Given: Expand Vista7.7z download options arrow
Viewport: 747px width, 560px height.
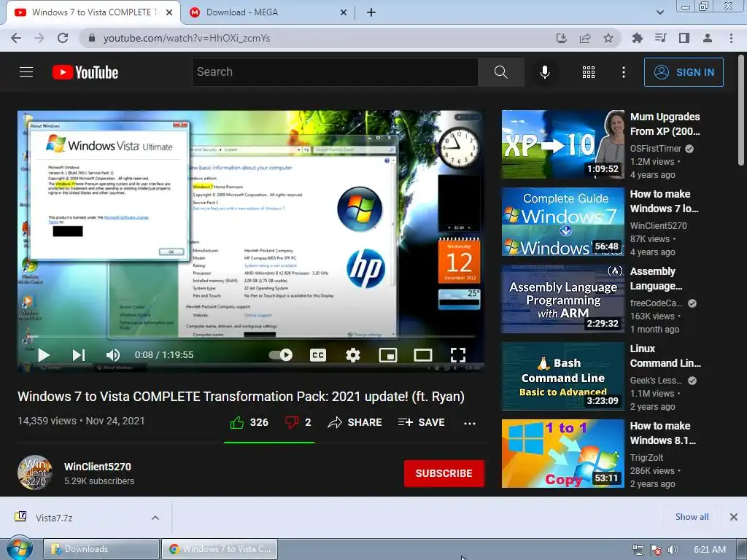Looking at the screenshot, I should (155, 518).
